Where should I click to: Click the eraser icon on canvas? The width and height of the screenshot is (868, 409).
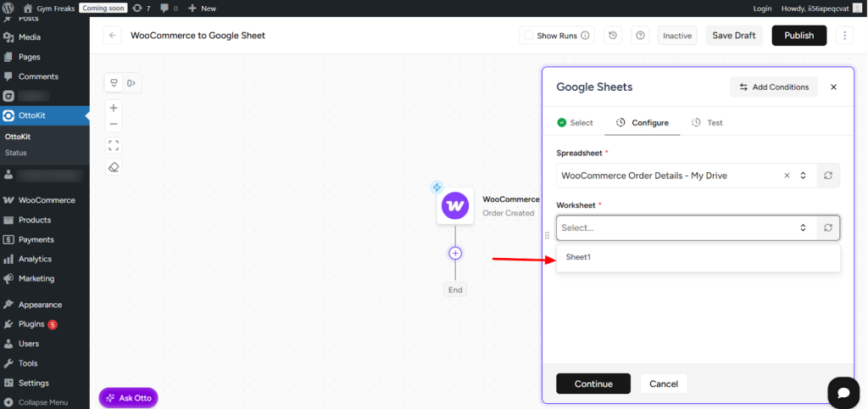point(114,167)
